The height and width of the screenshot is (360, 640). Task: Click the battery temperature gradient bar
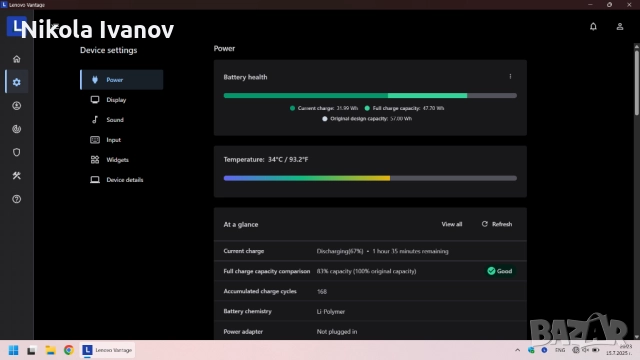[x=370, y=178]
